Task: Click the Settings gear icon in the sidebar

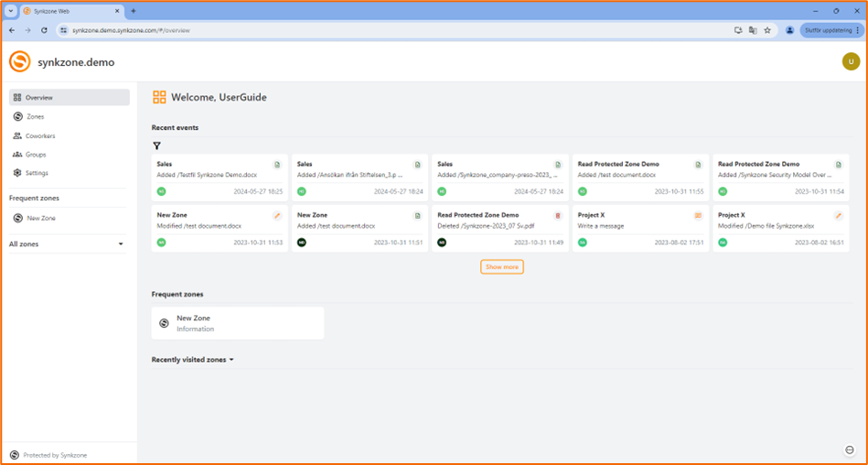Action: (17, 173)
